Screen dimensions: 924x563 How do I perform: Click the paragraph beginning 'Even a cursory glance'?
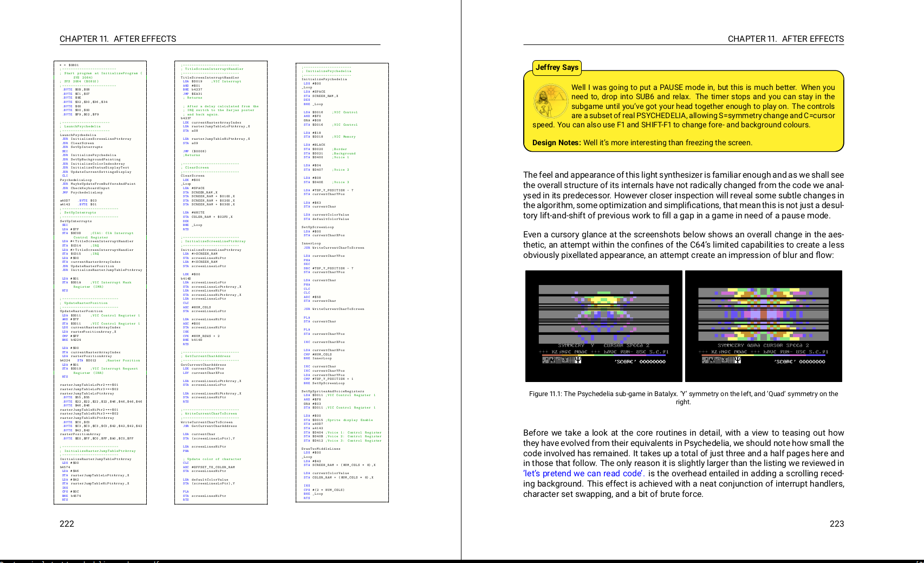tap(683, 245)
